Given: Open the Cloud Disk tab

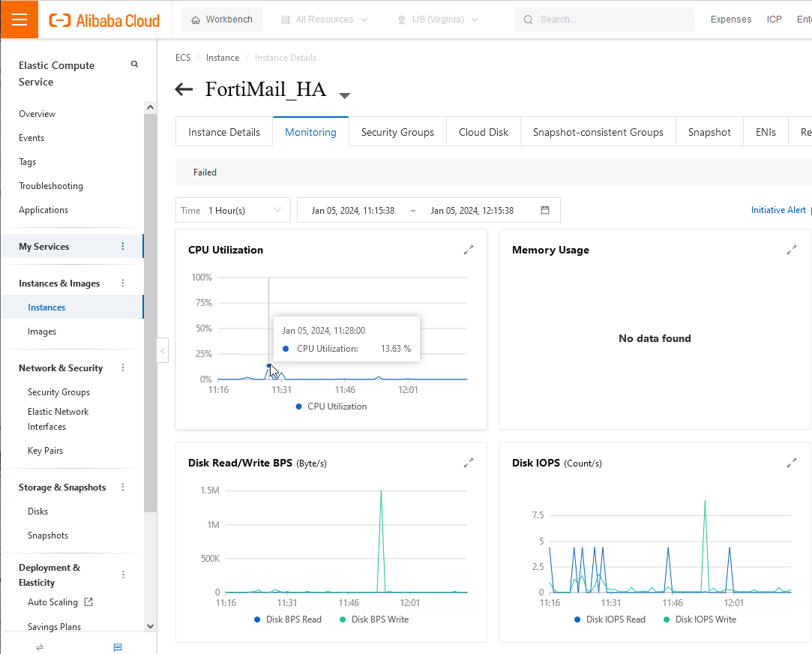Looking at the screenshot, I should (x=483, y=131).
